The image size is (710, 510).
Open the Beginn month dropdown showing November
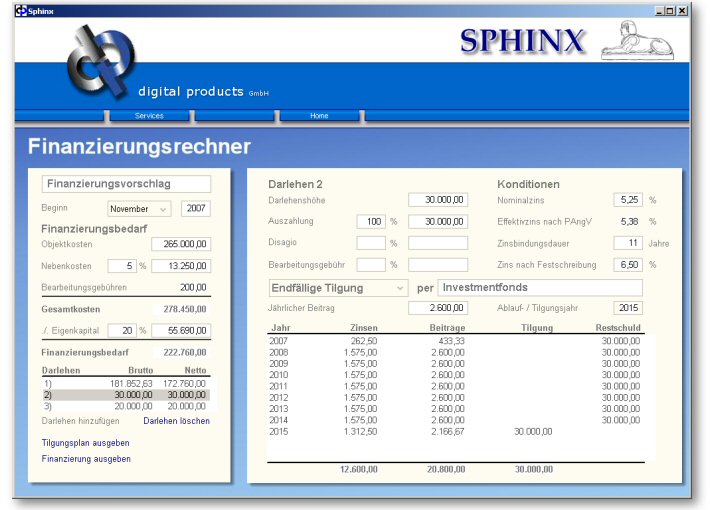pos(139,209)
